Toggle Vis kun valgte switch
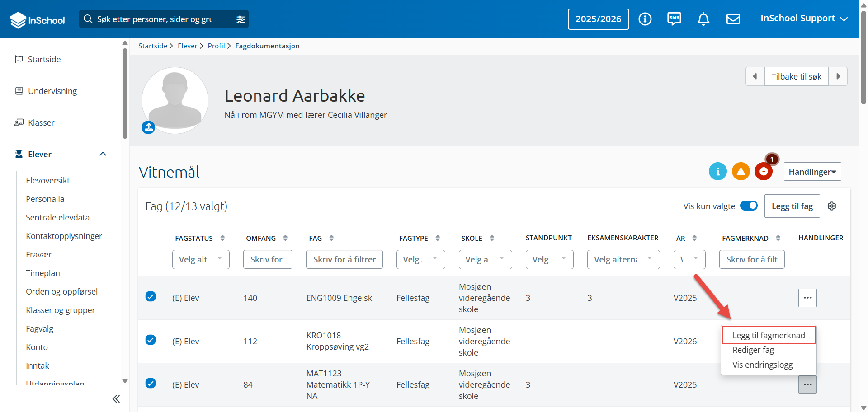This screenshot has width=868, height=412. (x=749, y=206)
